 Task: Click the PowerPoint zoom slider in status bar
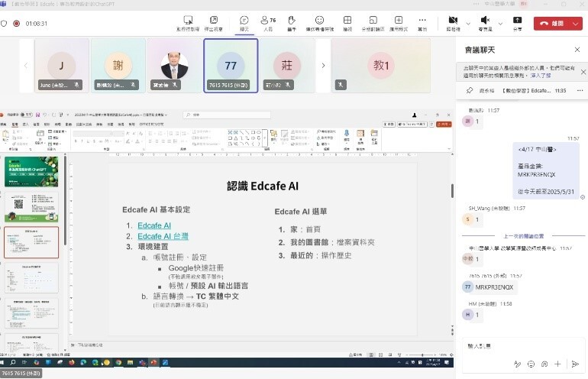click(x=422, y=355)
